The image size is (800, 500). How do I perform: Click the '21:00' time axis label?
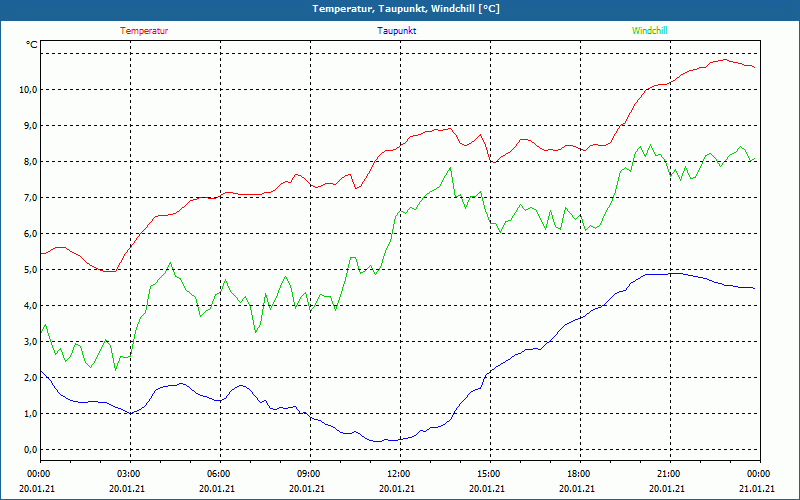[666, 474]
